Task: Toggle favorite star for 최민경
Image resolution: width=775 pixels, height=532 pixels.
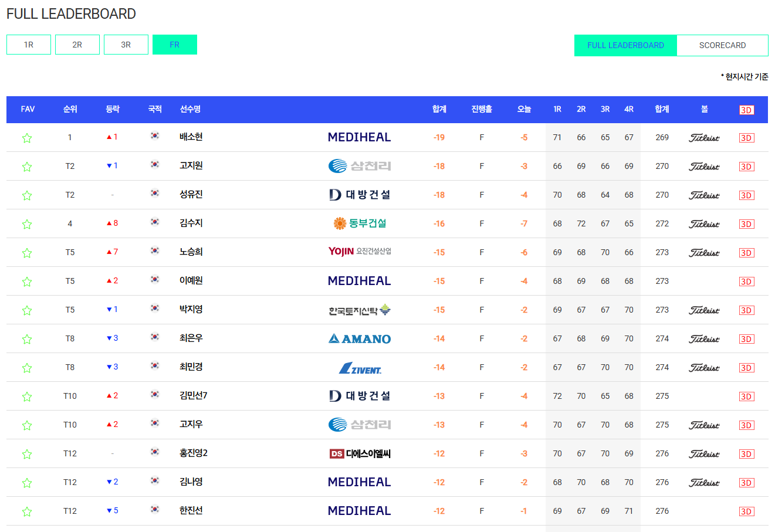Action: (x=27, y=368)
